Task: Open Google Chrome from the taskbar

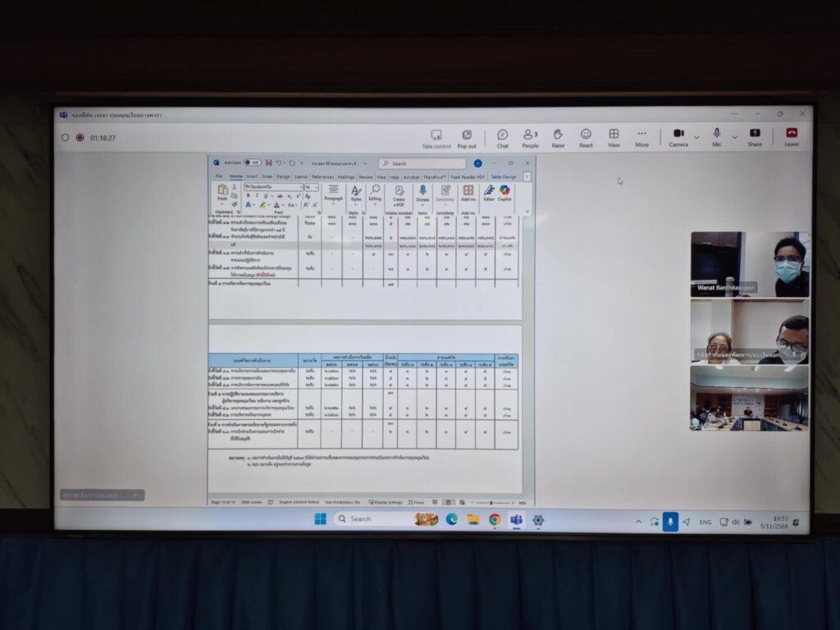Action: [x=495, y=519]
